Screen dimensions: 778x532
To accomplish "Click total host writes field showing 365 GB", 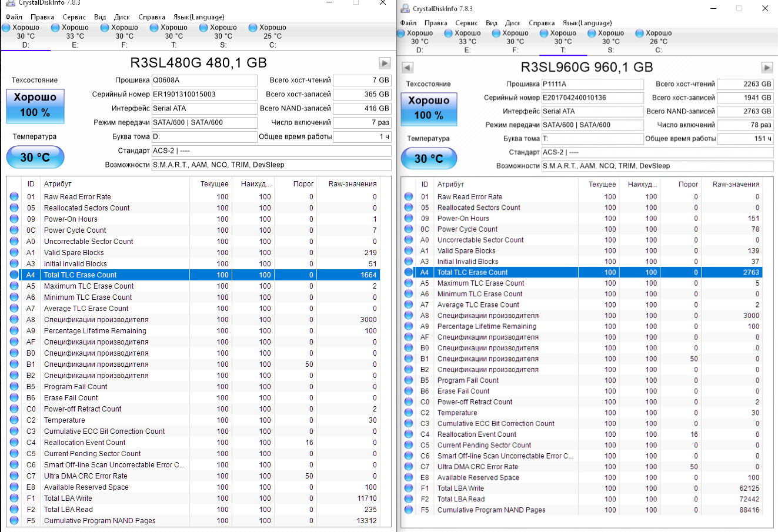I will click(362, 94).
